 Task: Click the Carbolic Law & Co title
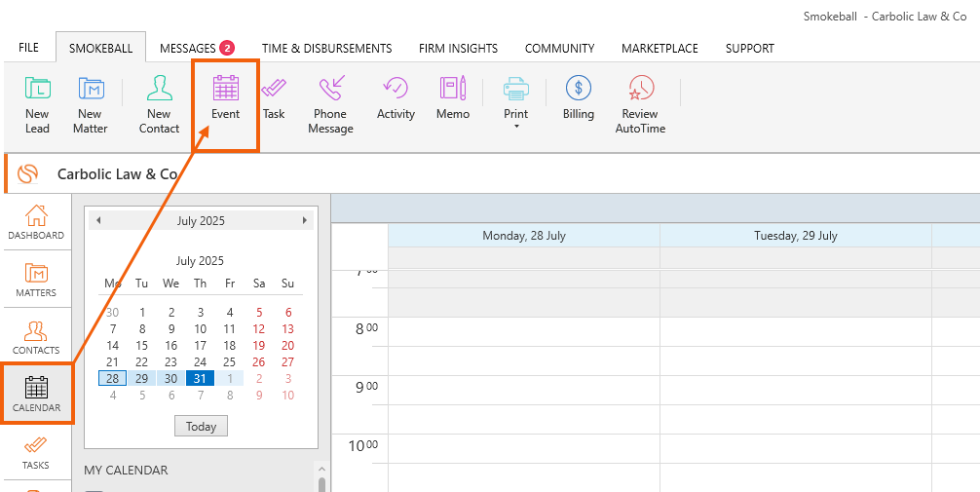[x=117, y=173]
